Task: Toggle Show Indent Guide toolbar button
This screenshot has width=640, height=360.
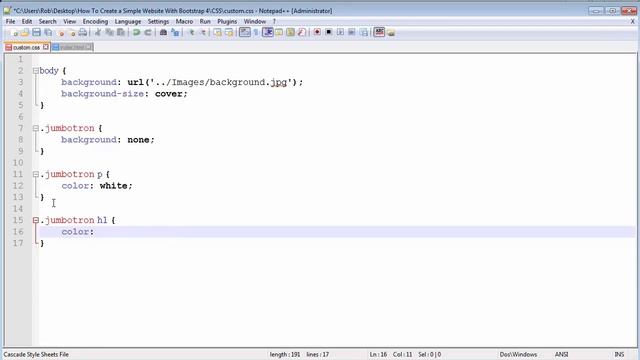Action: pyautogui.click(x=268, y=32)
